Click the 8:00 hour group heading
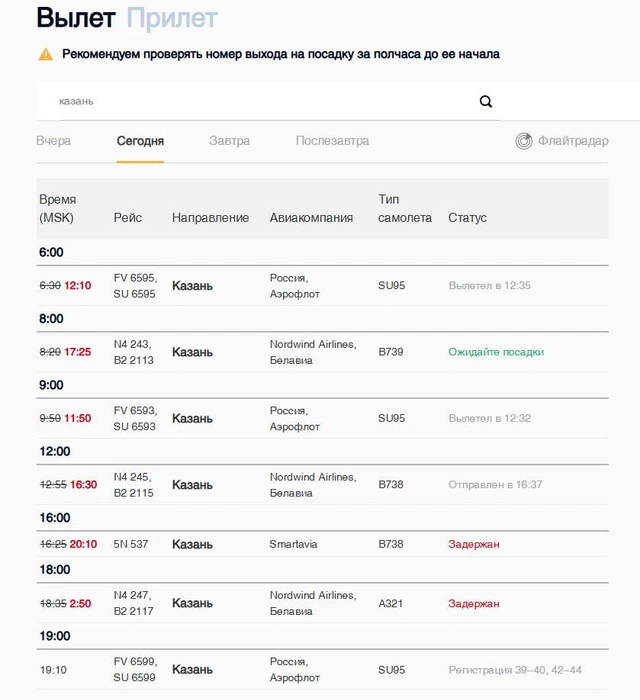 (x=51, y=319)
